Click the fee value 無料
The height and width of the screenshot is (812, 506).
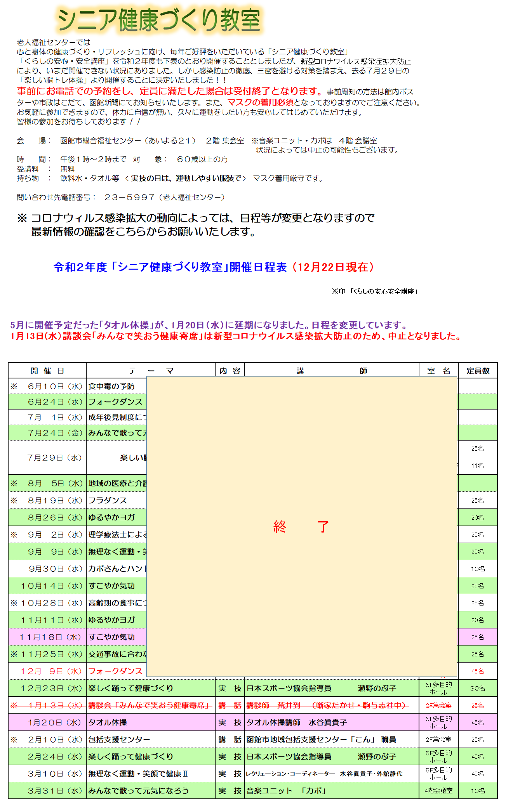click(x=68, y=169)
